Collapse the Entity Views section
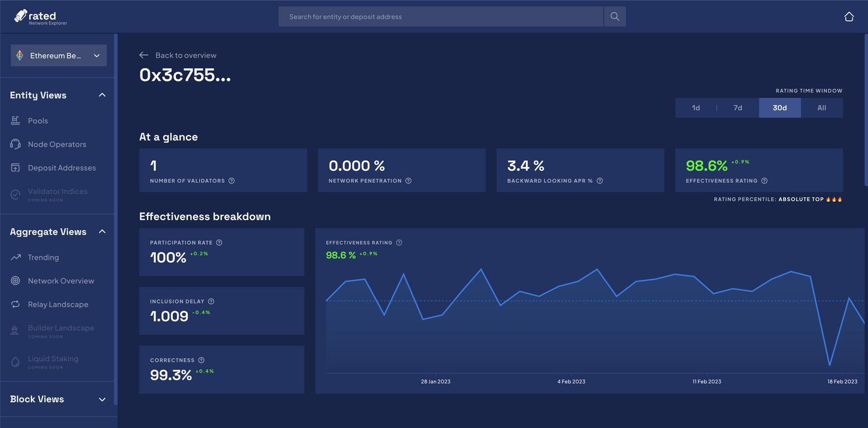The image size is (868, 428). pos(102,95)
